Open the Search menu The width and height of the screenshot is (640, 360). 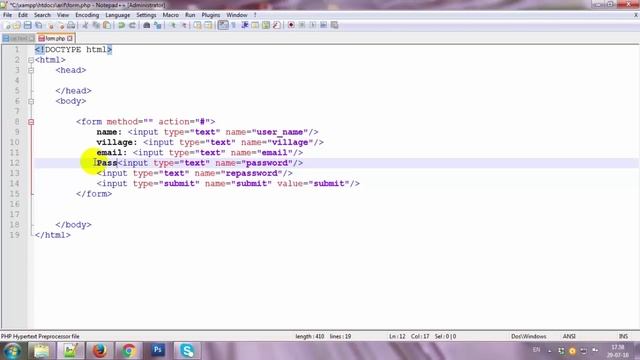[42, 15]
